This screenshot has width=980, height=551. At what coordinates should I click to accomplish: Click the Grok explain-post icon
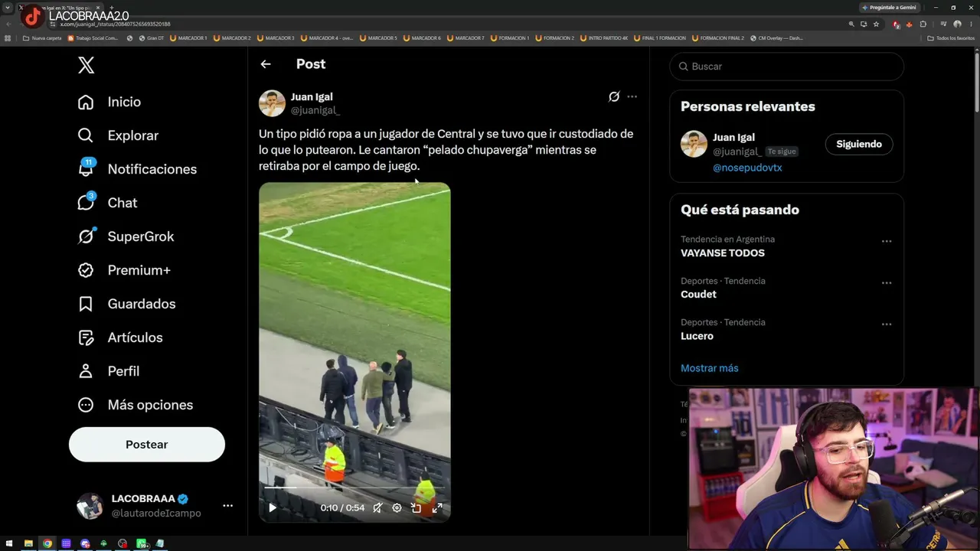(x=614, y=96)
